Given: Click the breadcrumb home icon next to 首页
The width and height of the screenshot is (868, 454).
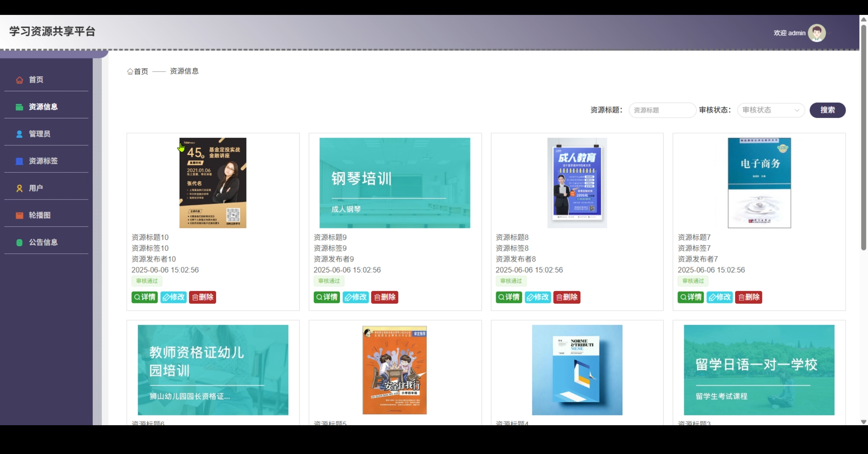Looking at the screenshot, I should pos(130,71).
